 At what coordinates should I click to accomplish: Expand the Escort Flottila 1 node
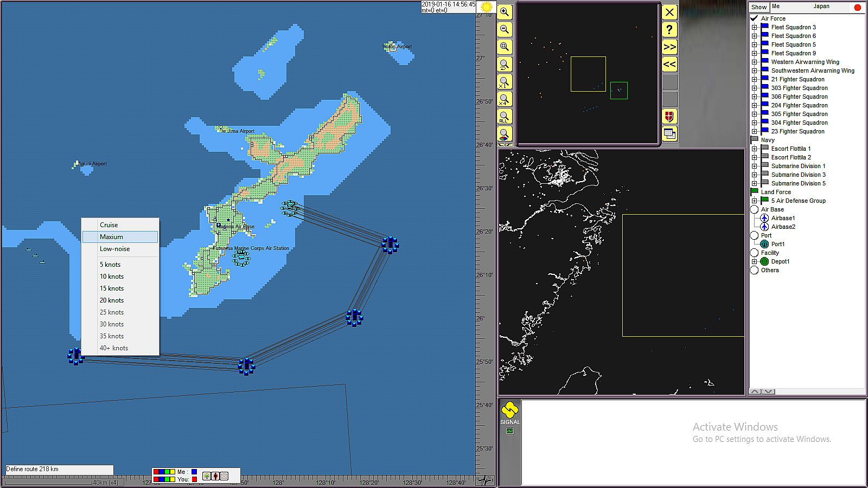(x=754, y=149)
